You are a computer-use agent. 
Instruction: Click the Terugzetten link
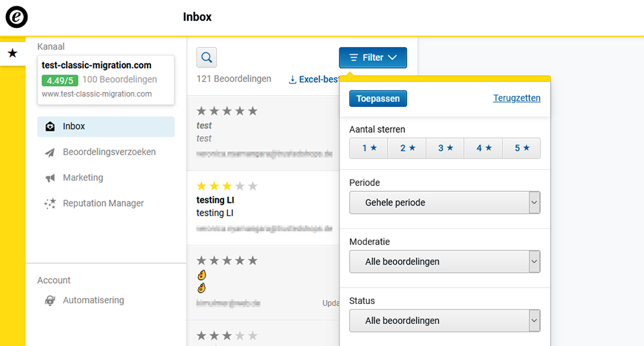[516, 98]
